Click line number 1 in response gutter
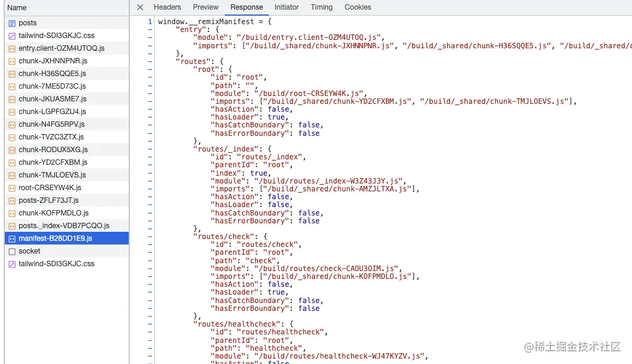This screenshot has height=364, width=632. coord(150,22)
